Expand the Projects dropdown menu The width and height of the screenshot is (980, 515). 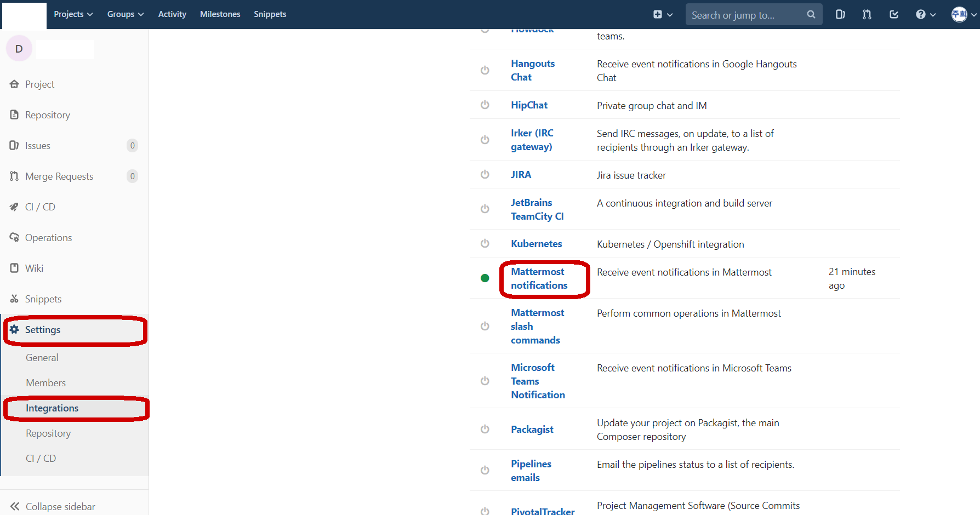73,14
